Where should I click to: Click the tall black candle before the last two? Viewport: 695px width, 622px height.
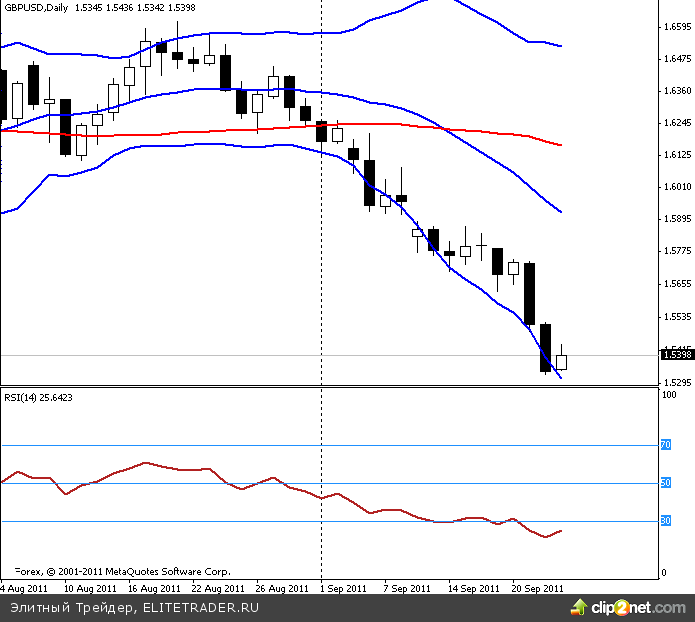click(x=529, y=293)
